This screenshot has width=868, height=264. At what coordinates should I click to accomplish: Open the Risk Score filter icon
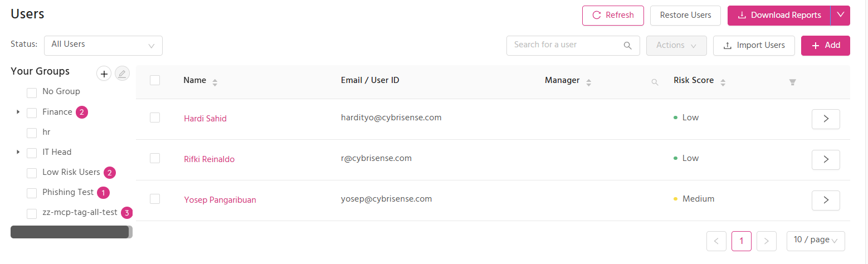click(792, 82)
